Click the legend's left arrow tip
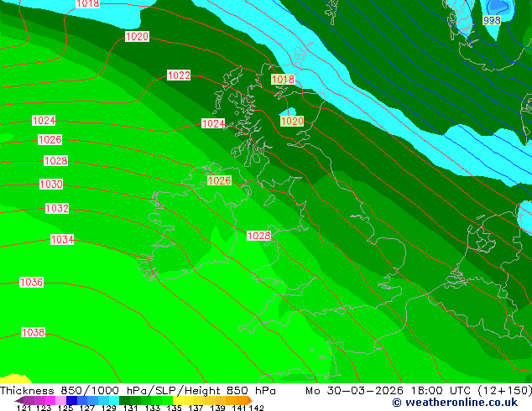 (x=19, y=400)
